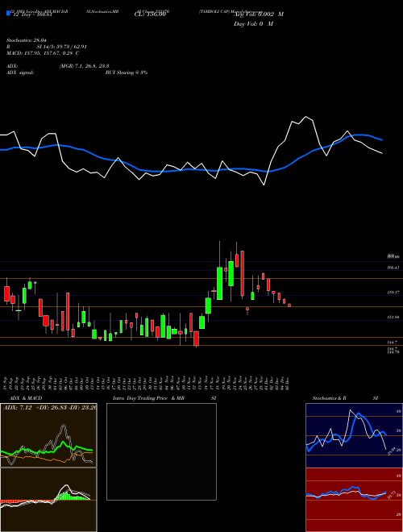Click the 'CL: 156.00' closing price text

(150, 15)
